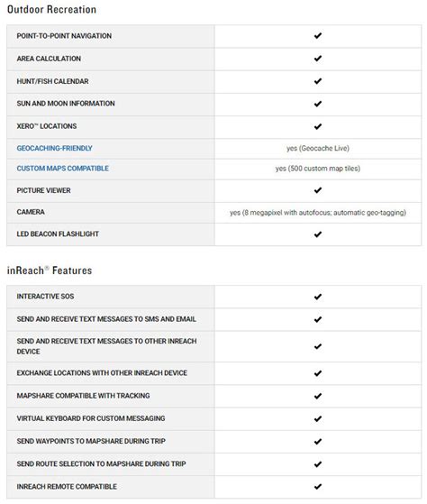Click checkmark for SMS and email messaging
This screenshot has height=504, width=427.
[318, 319]
